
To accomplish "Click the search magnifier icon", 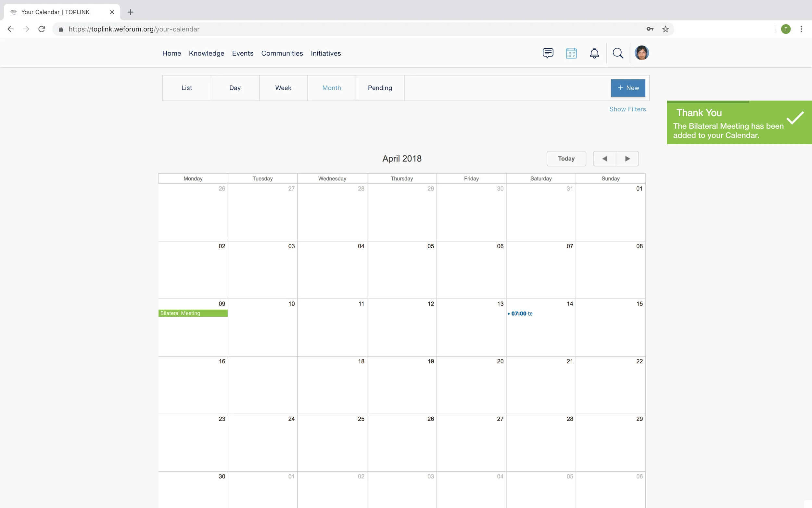I will (618, 53).
